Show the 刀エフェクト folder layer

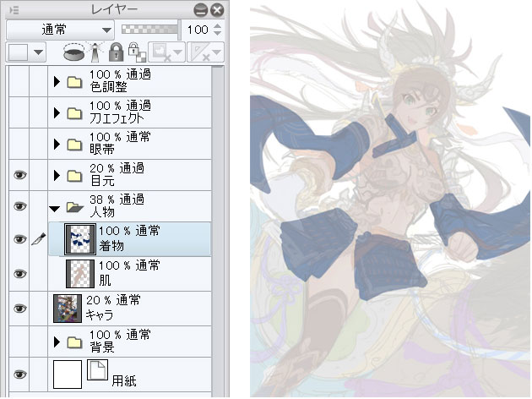pos(19,112)
